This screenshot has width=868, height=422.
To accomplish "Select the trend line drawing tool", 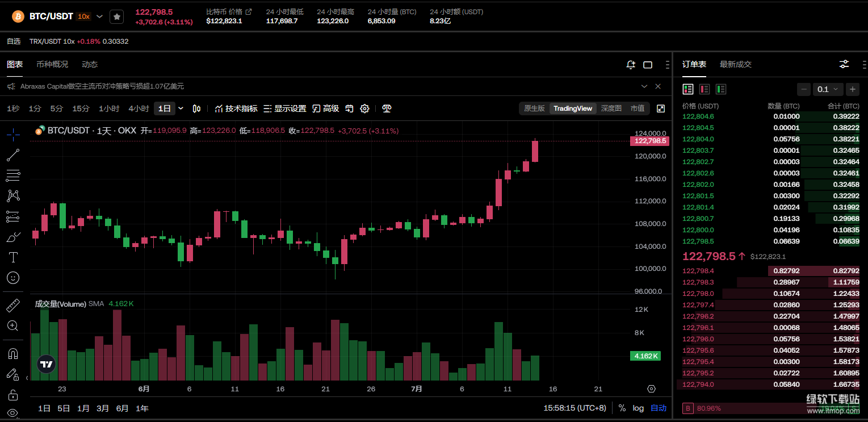I will 13,155.
